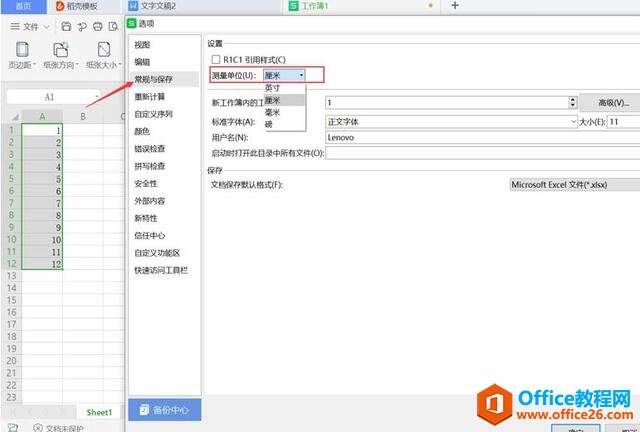The image size is (640, 432).
Task: Open the 页边距 margins icon
Action: pyautogui.click(x=22, y=49)
